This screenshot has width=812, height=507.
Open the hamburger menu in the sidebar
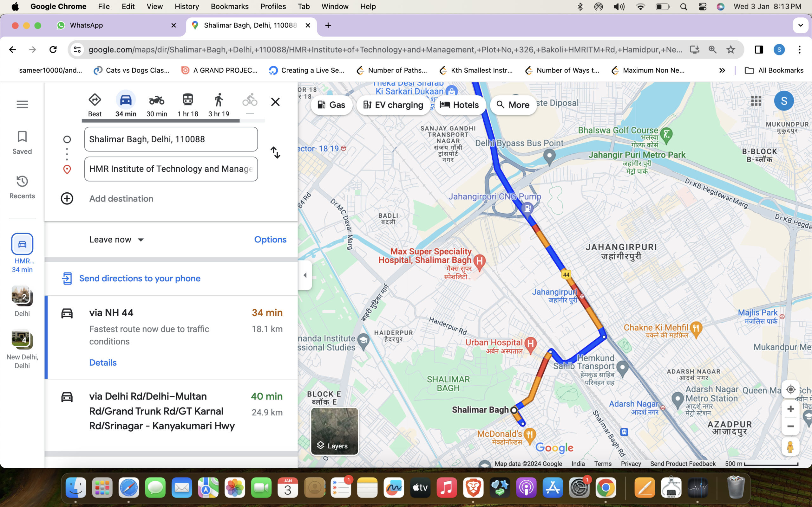22,104
